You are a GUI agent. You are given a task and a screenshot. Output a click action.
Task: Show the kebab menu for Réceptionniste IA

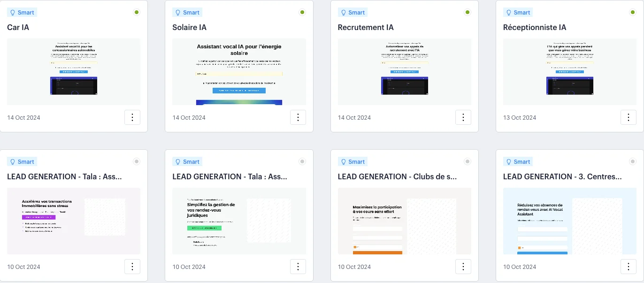click(629, 117)
